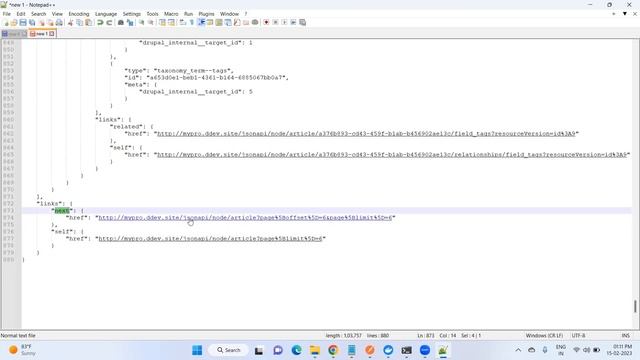Click Run Macro Multiple Times icon
The image size is (640, 360).
(293, 22)
